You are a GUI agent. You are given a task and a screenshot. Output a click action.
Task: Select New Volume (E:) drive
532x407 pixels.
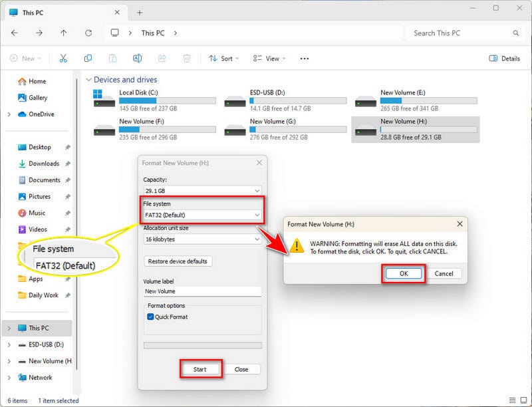416,100
